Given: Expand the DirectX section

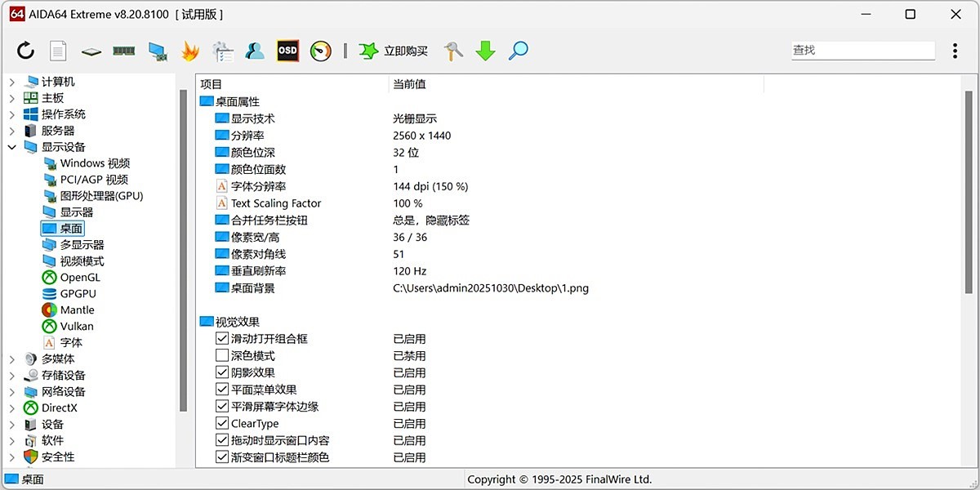Looking at the screenshot, I should click(x=11, y=408).
